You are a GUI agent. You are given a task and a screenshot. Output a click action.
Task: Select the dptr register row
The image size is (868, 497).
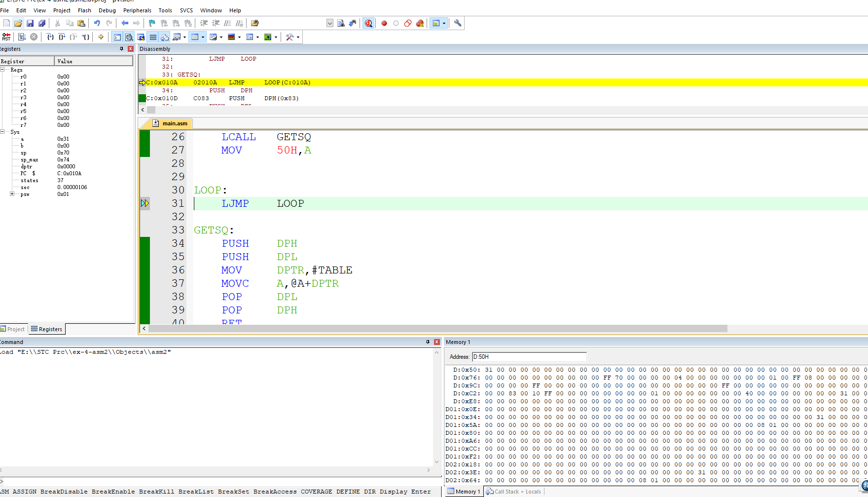67,166
